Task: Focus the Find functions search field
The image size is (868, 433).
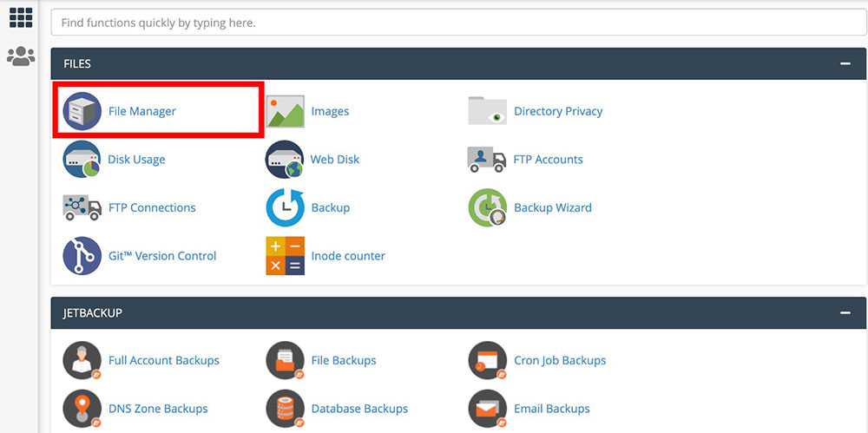Action: click(459, 23)
